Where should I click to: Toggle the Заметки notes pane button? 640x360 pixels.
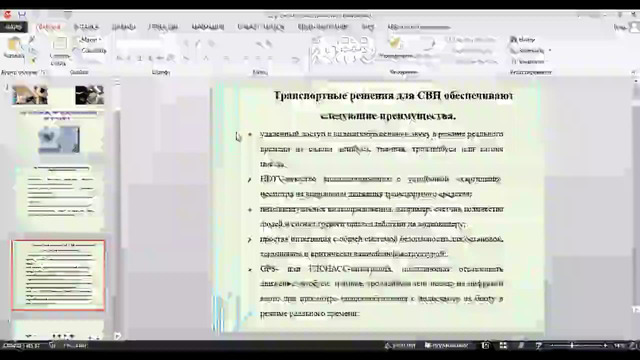[x=400, y=345]
